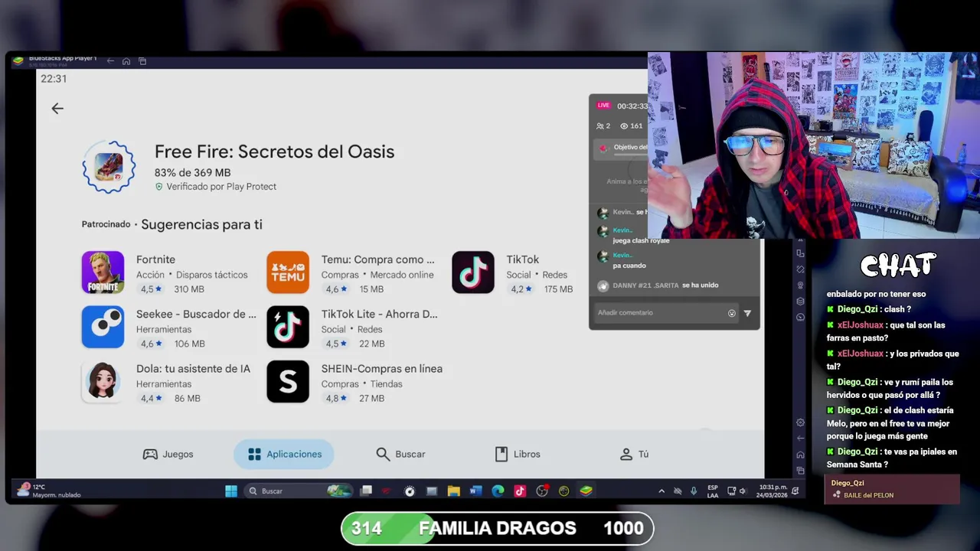Send comment with paper plane icon

[747, 313]
